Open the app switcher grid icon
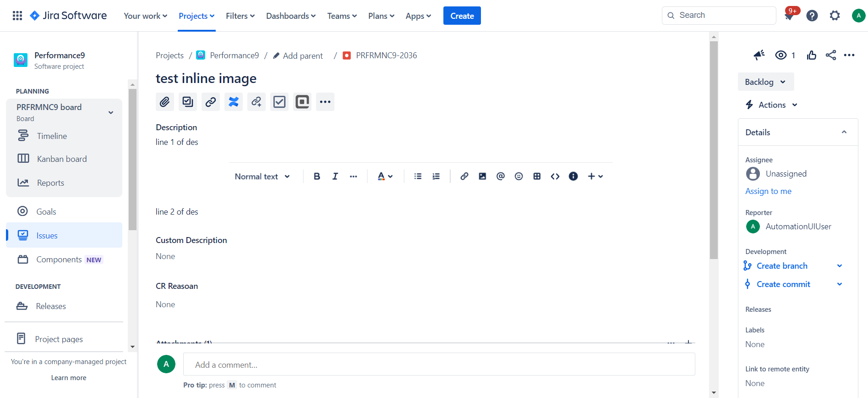868x398 pixels. pyautogui.click(x=17, y=16)
